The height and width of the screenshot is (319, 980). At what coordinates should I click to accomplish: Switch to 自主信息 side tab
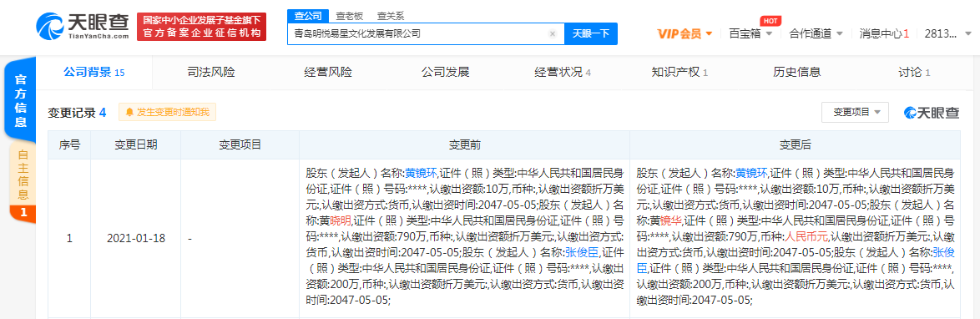(23, 183)
